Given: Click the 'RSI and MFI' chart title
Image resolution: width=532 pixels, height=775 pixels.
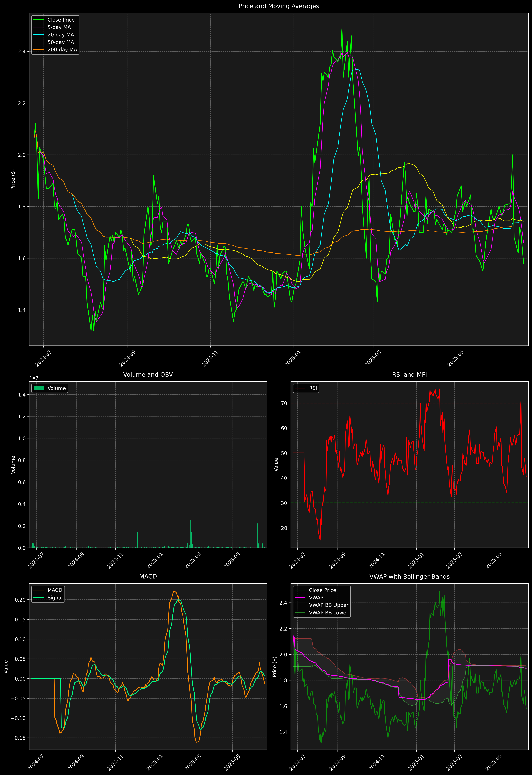Looking at the screenshot, I should (409, 374).
